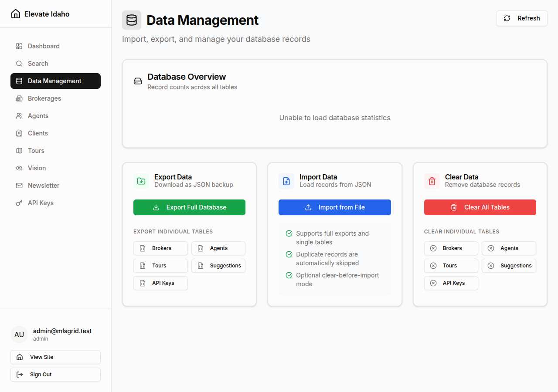Select Data Management in the sidebar
The height and width of the screenshot is (392, 558).
pos(55,81)
